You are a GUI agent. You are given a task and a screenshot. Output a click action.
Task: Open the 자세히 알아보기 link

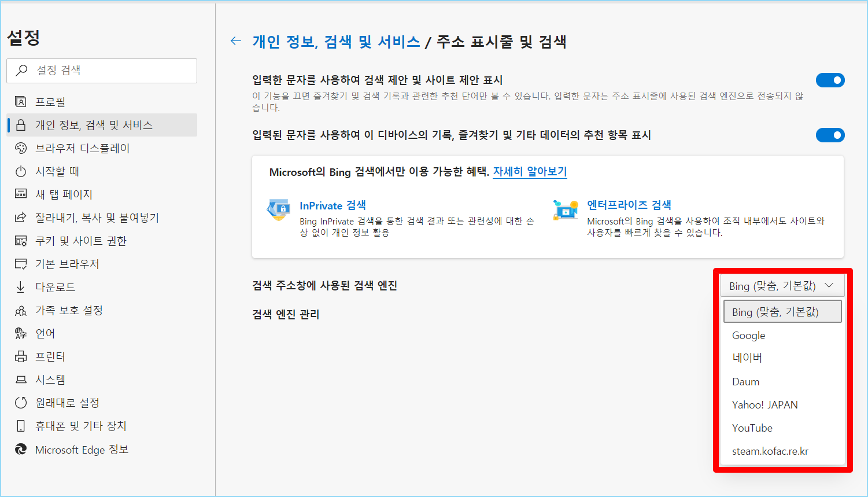(530, 172)
